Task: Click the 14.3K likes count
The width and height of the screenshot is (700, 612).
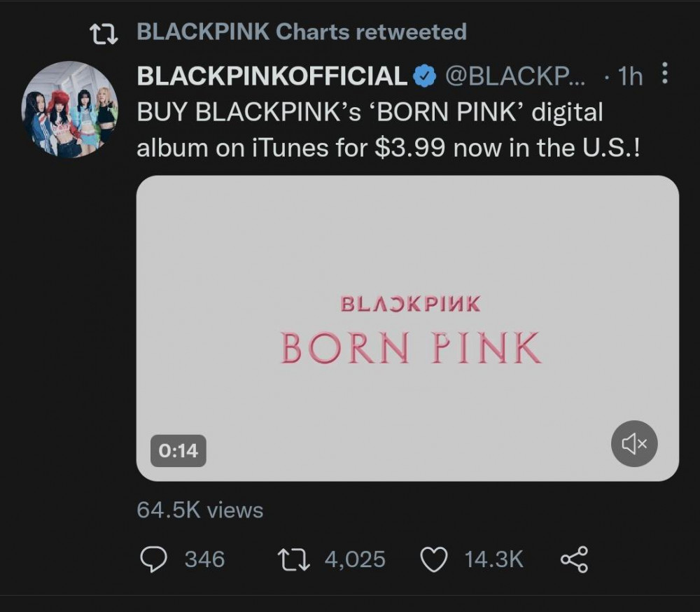Action: pyautogui.click(x=493, y=559)
